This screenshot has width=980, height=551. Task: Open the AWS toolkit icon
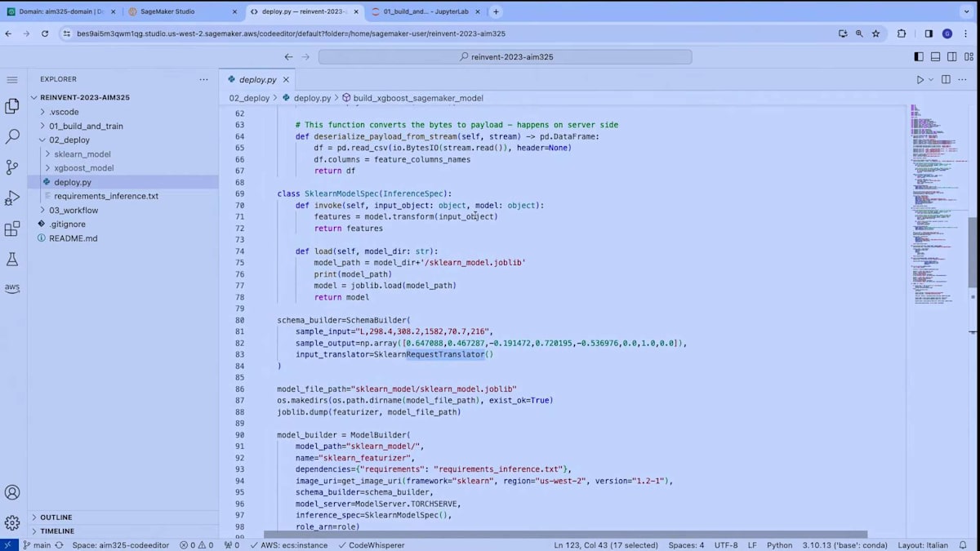coord(12,287)
